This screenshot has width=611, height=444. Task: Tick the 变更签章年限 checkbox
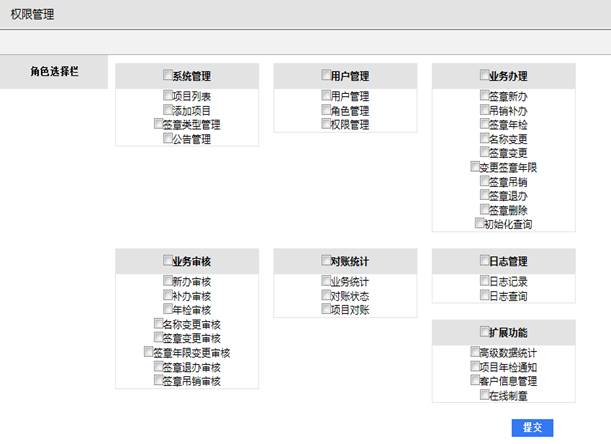pyautogui.click(x=475, y=167)
